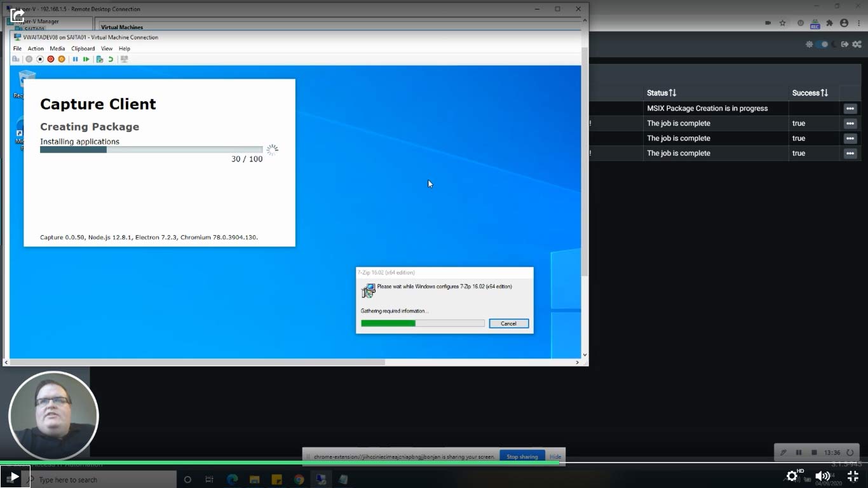The width and height of the screenshot is (868, 488).
Task: Sort the table by Success column
Action: click(810, 93)
